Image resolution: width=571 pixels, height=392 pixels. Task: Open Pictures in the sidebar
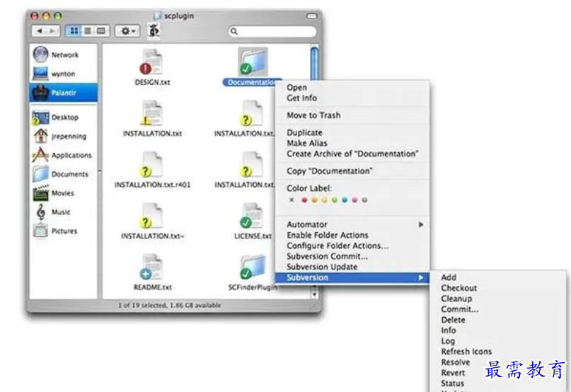pyautogui.click(x=63, y=231)
